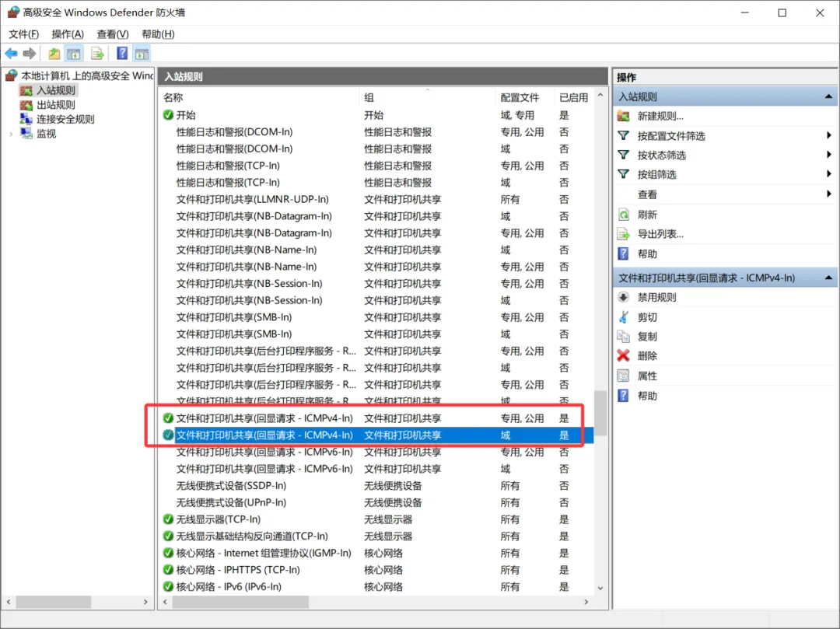Collapse the 入站规则 actions section
This screenshot has height=629, width=840.
click(x=828, y=97)
